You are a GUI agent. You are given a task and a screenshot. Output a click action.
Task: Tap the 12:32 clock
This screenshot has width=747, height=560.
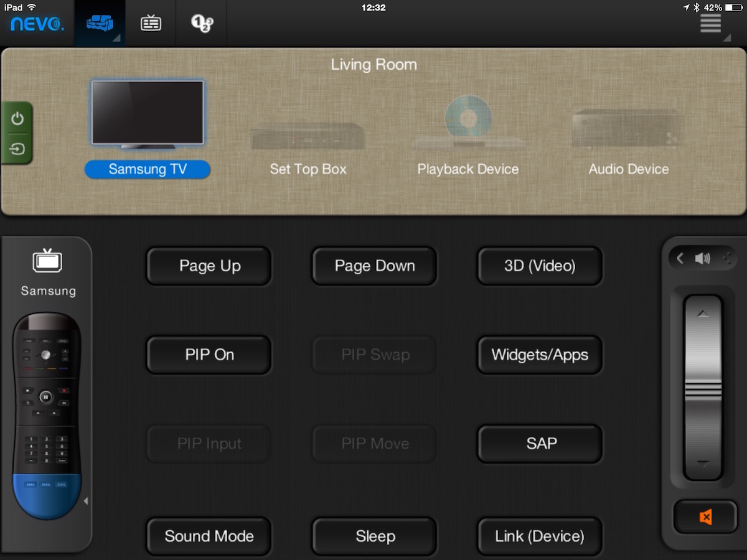pos(374,7)
